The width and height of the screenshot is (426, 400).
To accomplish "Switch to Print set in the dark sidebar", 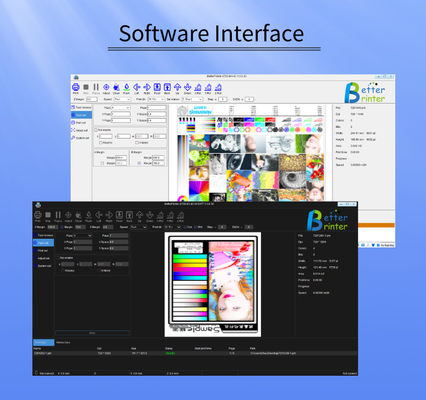I will click(43, 250).
